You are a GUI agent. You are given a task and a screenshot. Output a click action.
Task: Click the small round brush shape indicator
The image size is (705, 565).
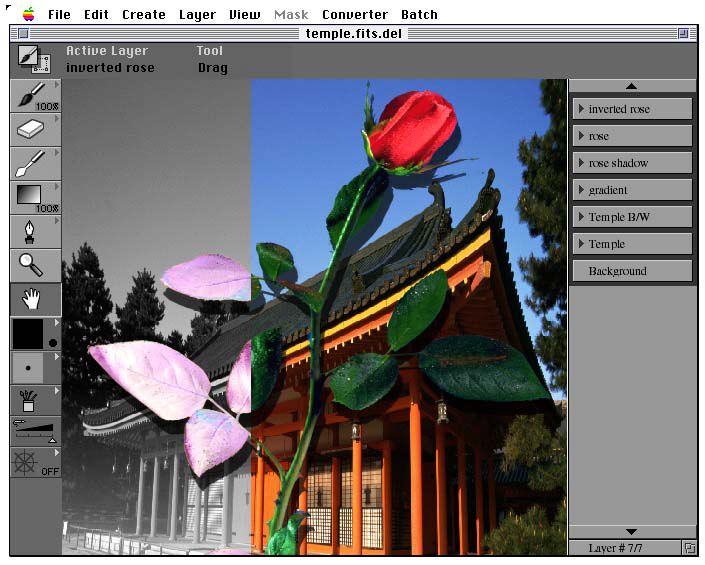pyautogui.click(x=53, y=343)
